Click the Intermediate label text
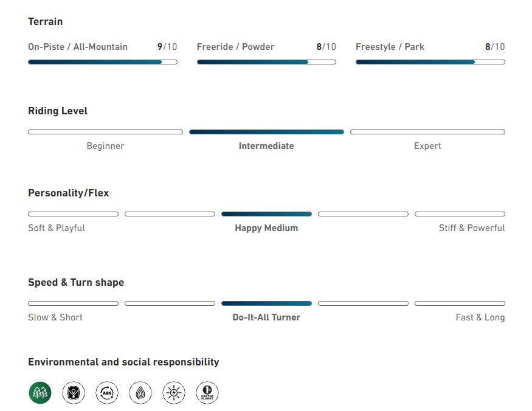 (266, 146)
